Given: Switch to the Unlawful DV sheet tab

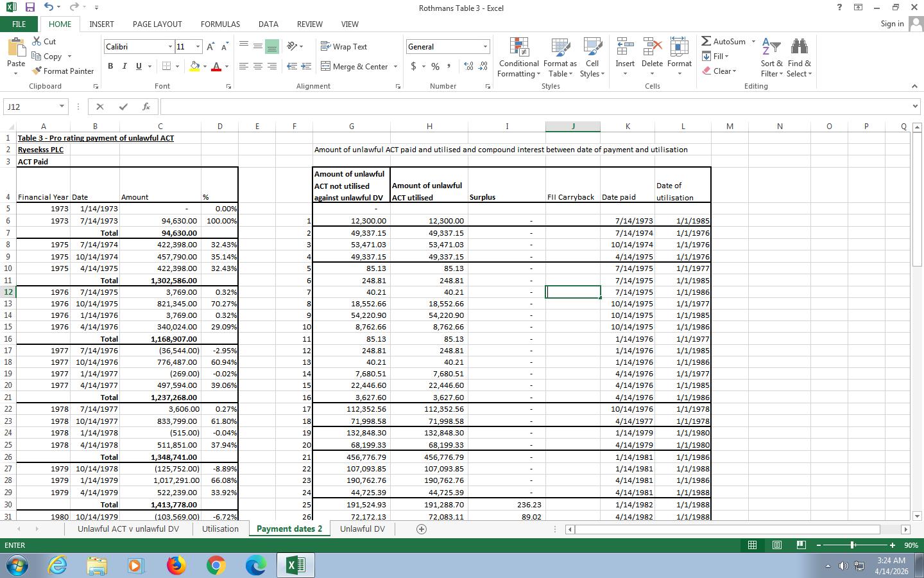Looking at the screenshot, I should point(362,529).
